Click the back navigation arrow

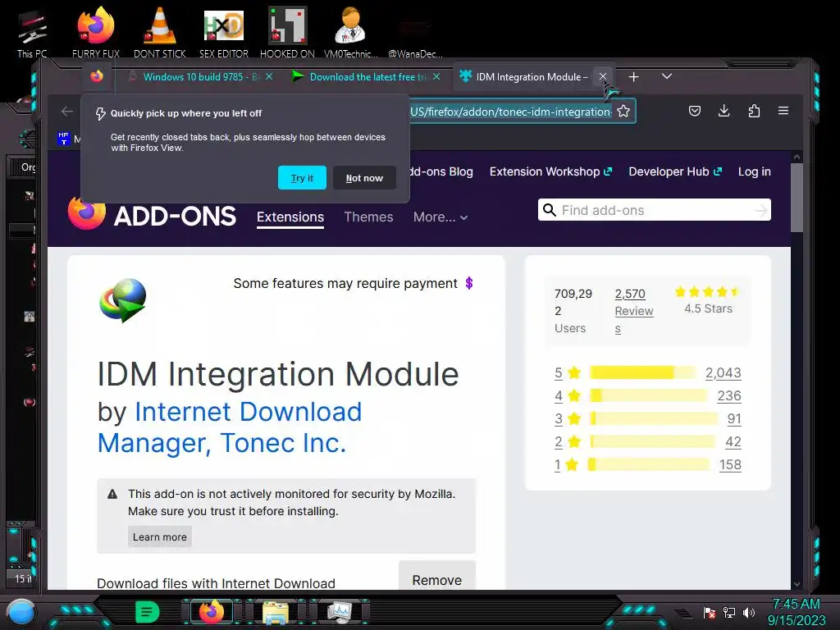coord(67,111)
